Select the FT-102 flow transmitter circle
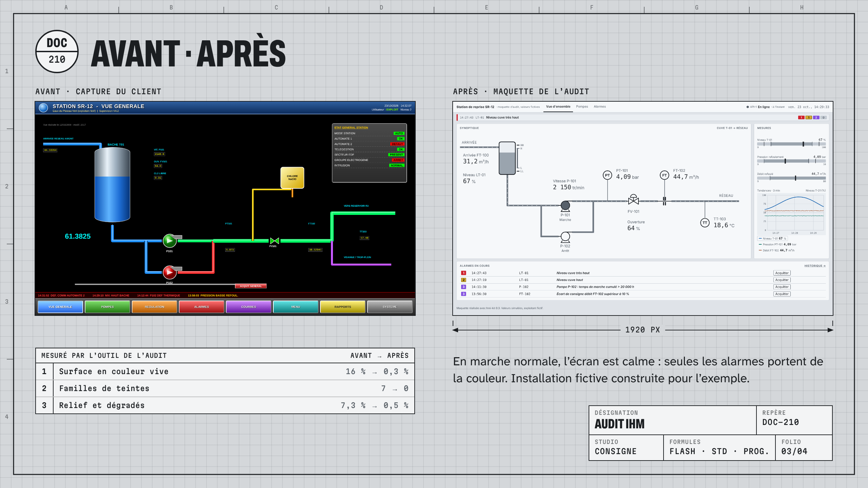 pyautogui.click(x=664, y=175)
